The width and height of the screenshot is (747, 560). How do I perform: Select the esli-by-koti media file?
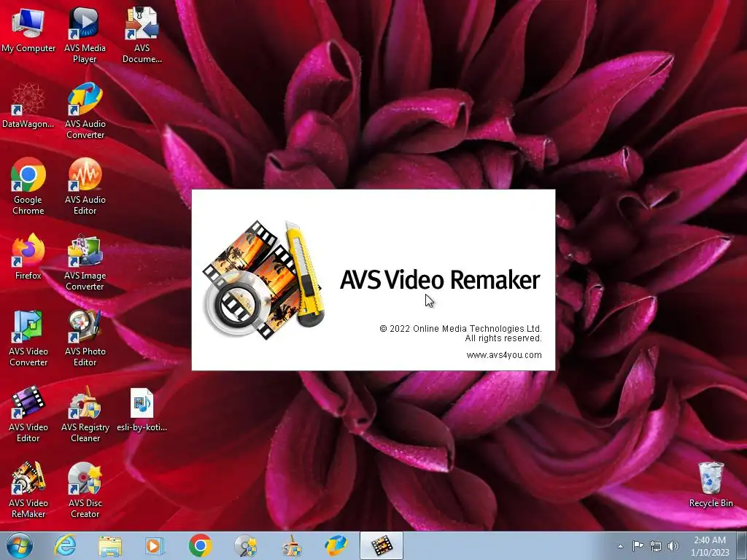[x=142, y=408]
